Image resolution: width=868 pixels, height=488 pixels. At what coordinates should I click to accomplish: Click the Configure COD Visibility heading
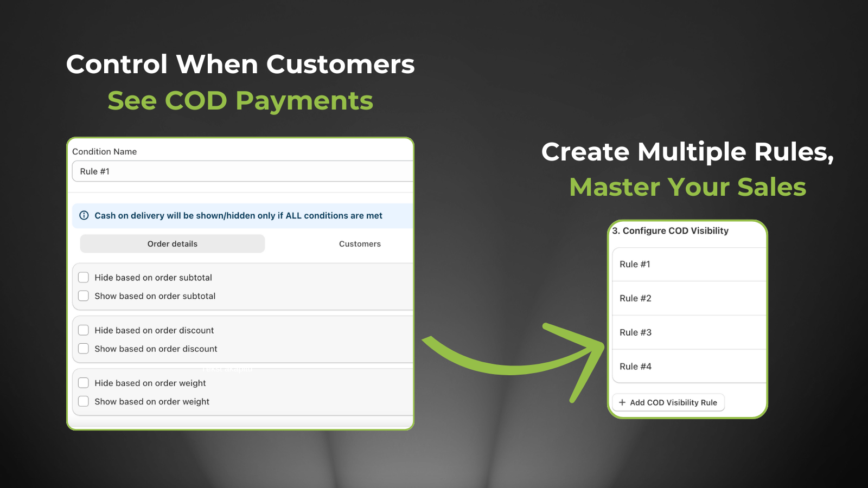click(671, 231)
